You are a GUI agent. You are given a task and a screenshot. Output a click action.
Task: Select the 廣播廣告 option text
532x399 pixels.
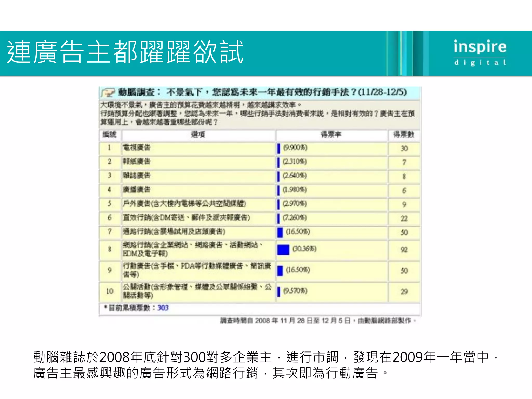[x=137, y=190]
